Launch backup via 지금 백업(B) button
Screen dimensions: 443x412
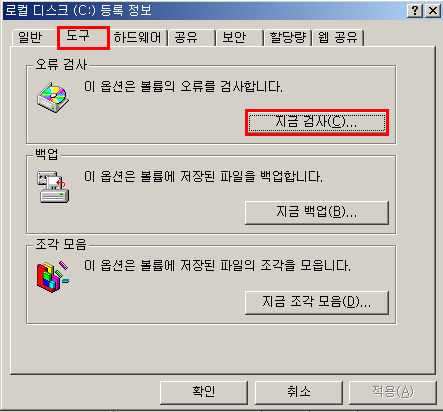coord(317,212)
